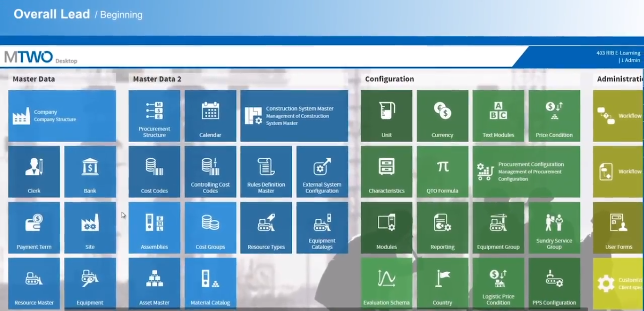Open the Rules Definition Master tile
This screenshot has height=311, width=644.
[266, 172]
